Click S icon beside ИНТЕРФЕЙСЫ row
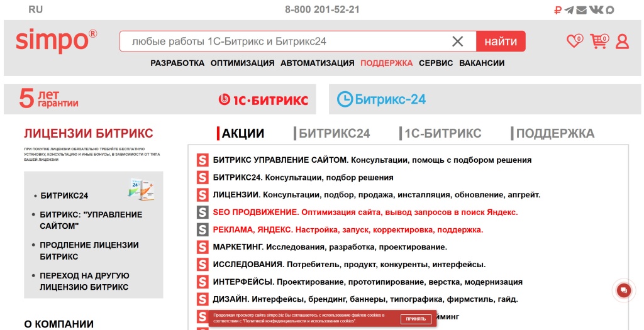The width and height of the screenshot is (644, 330). point(203,282)
